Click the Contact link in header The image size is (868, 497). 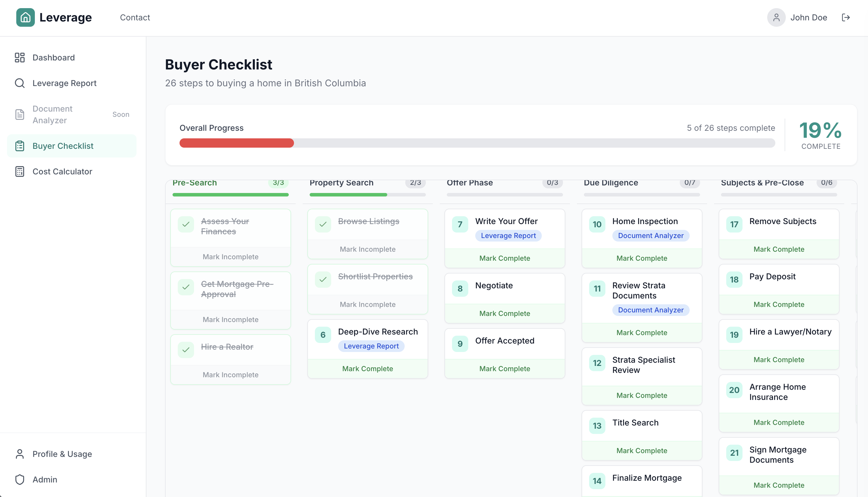[135, 17]
